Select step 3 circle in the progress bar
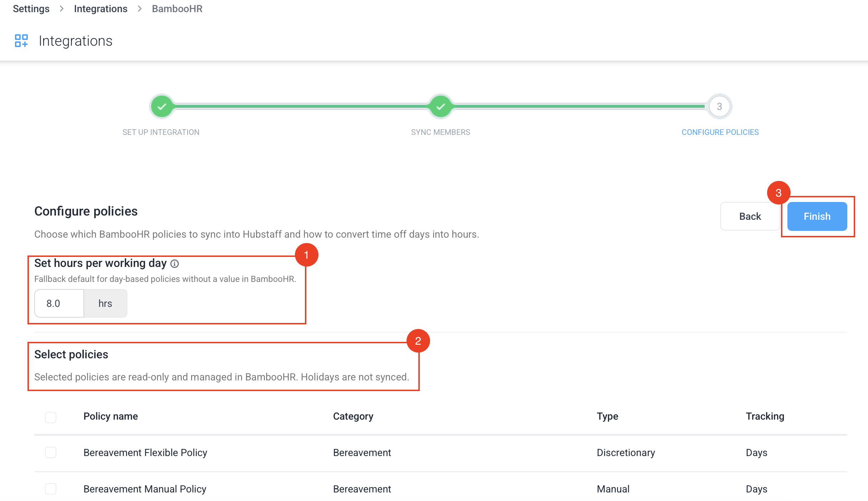 [720, 106]
